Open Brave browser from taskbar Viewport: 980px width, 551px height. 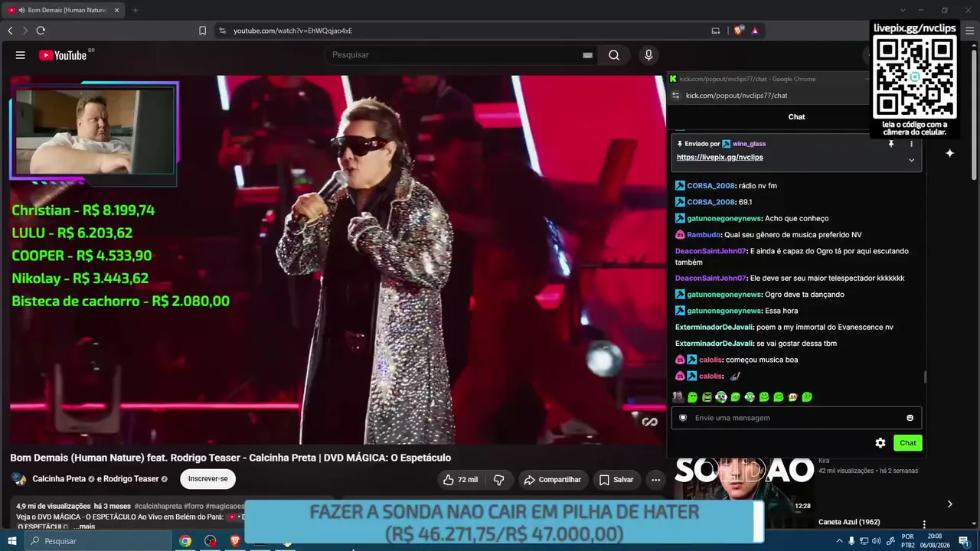click(x=235, y=541)
